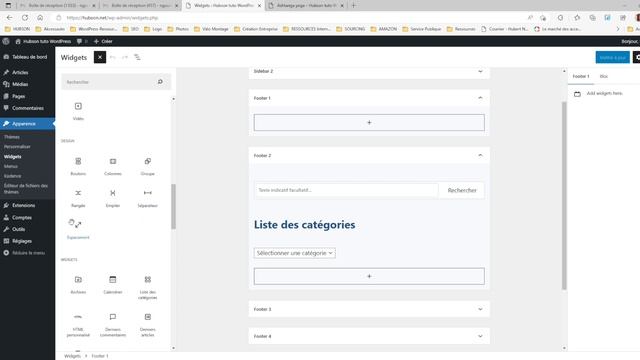Go back with the browser back arrow
Image resolution: width=640 pixels, height=360 pixels.
(x=9, y=18)
